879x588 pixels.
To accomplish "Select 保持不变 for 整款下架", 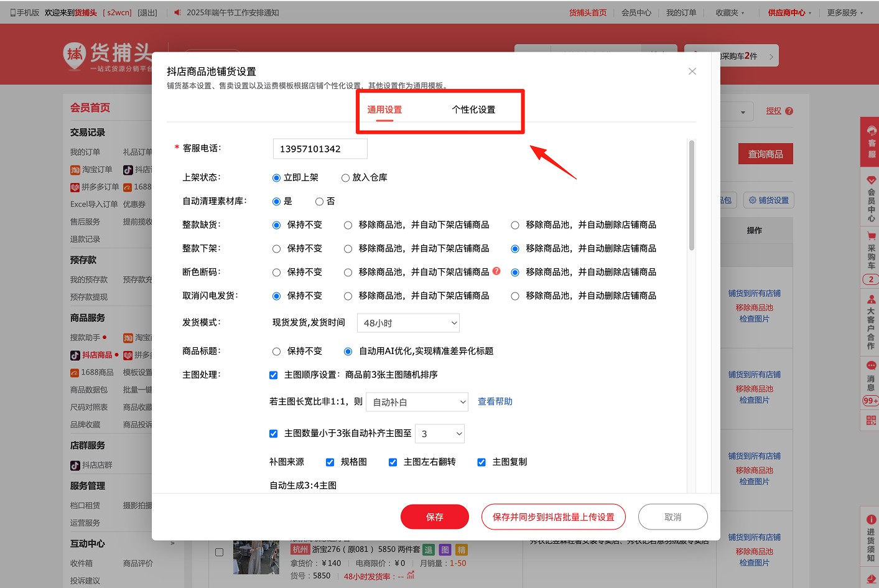I will pos(276,249).
